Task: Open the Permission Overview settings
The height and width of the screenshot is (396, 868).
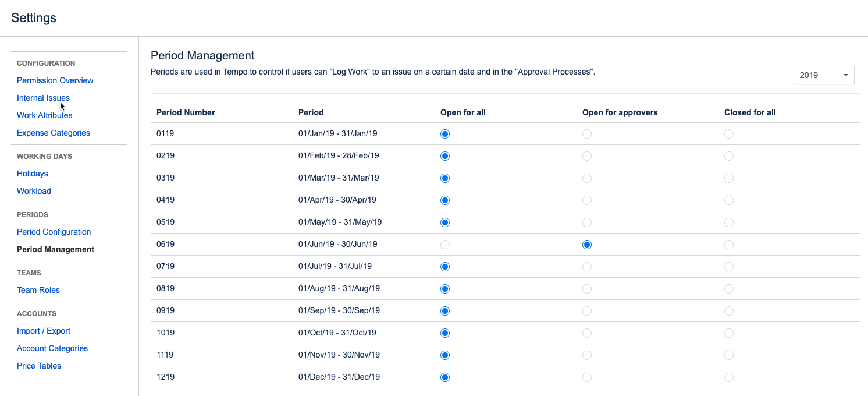Action: (55, 80)
